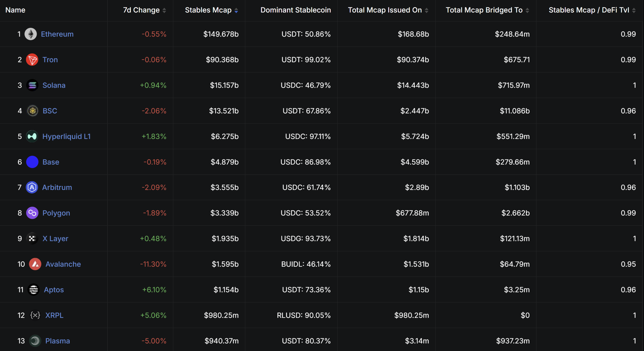644x351 pixels.
Task: Click the Hyperliquid L1 logo icon
Action: (32, 136)
